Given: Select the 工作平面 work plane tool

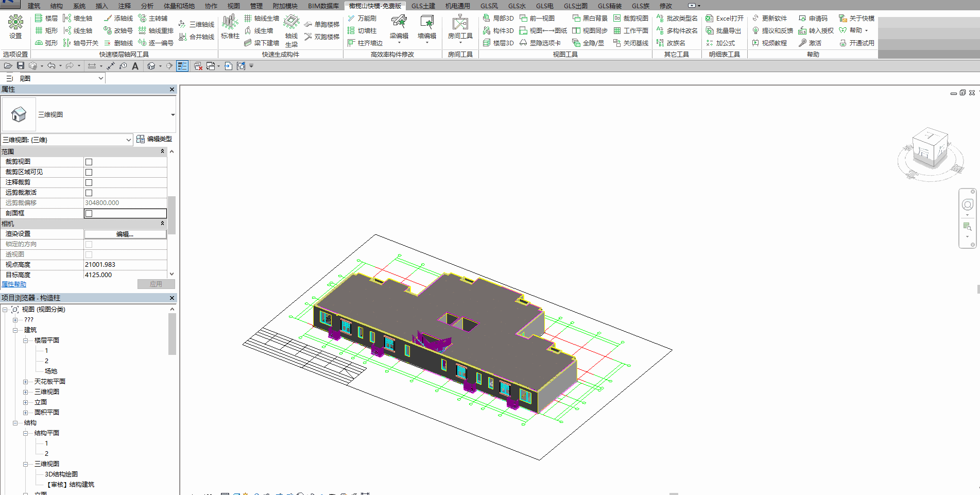Looking at the screenshot, I should (631, 30).
